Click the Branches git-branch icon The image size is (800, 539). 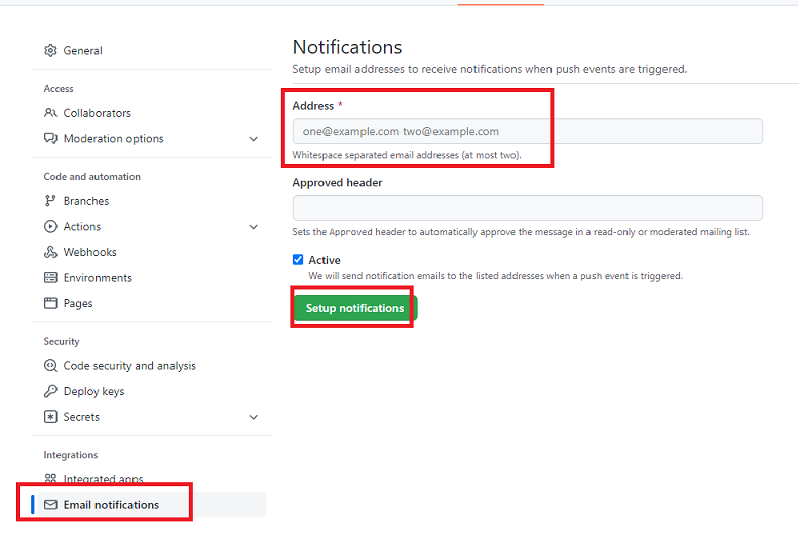(50, 201)
